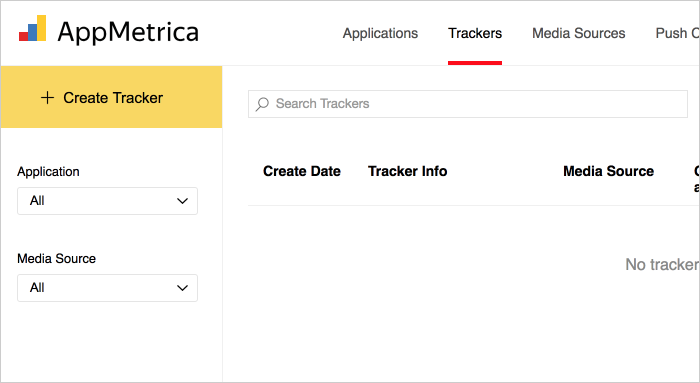This screenshot has height=383, width=700.
Task: Click the Tracker Info column header
Action: pyautogui.click(x=408, y=171)
